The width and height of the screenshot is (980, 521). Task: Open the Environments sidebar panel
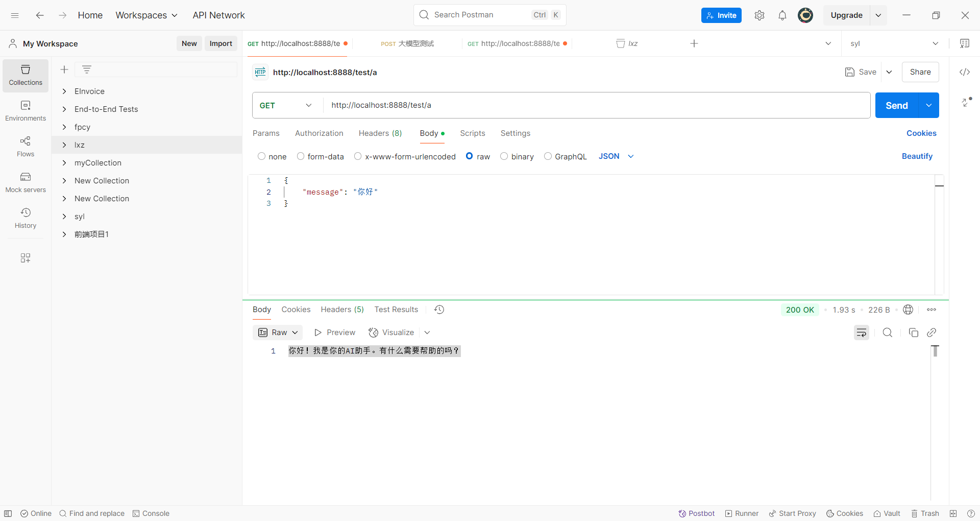(x=26, y=111)
